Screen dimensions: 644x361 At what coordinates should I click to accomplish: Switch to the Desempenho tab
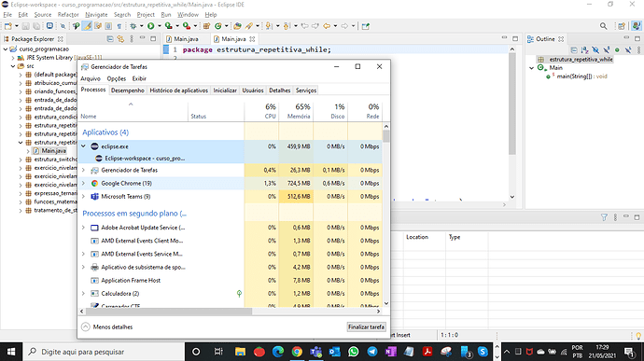tap(128, 90)
